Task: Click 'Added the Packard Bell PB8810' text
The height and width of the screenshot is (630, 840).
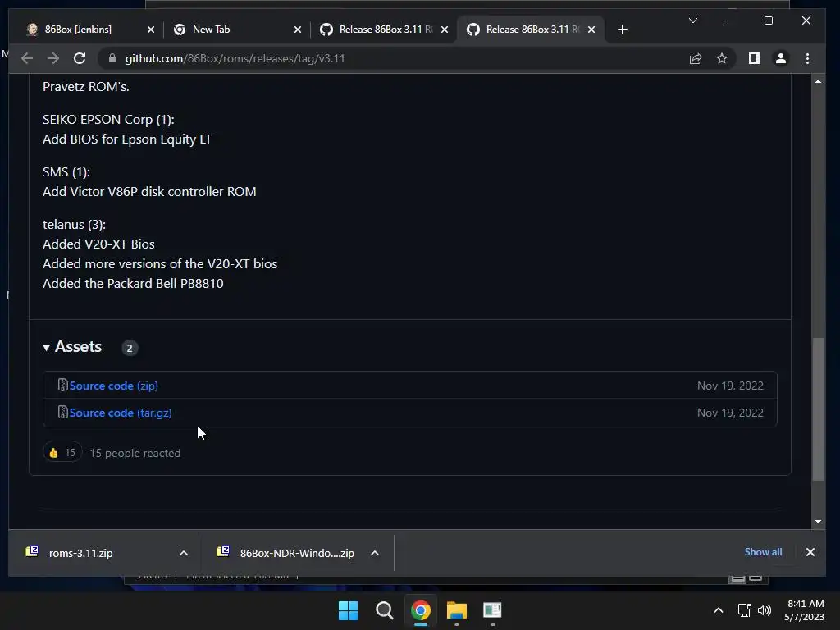Action: [133, 283]
